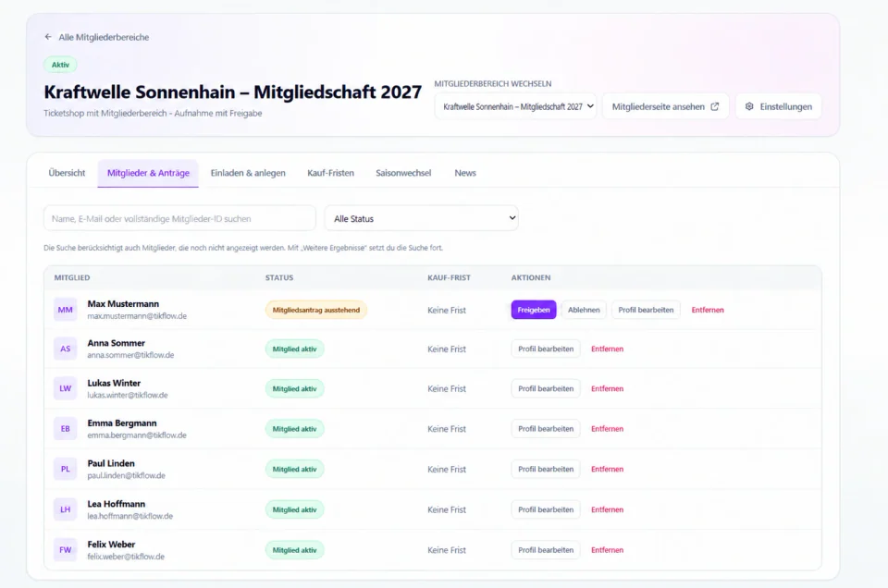Switch to the News tab
Screen dimensions: 888x588
click(x=465, y=173)
